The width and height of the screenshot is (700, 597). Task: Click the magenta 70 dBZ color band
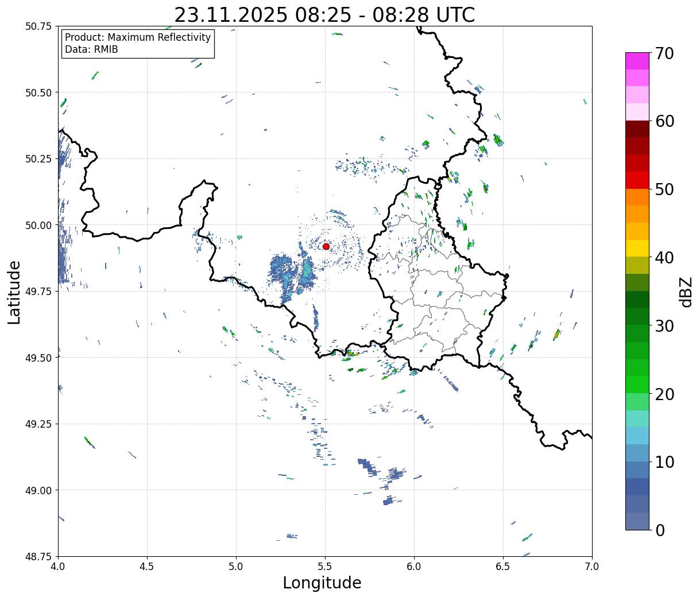click(637, 61)
